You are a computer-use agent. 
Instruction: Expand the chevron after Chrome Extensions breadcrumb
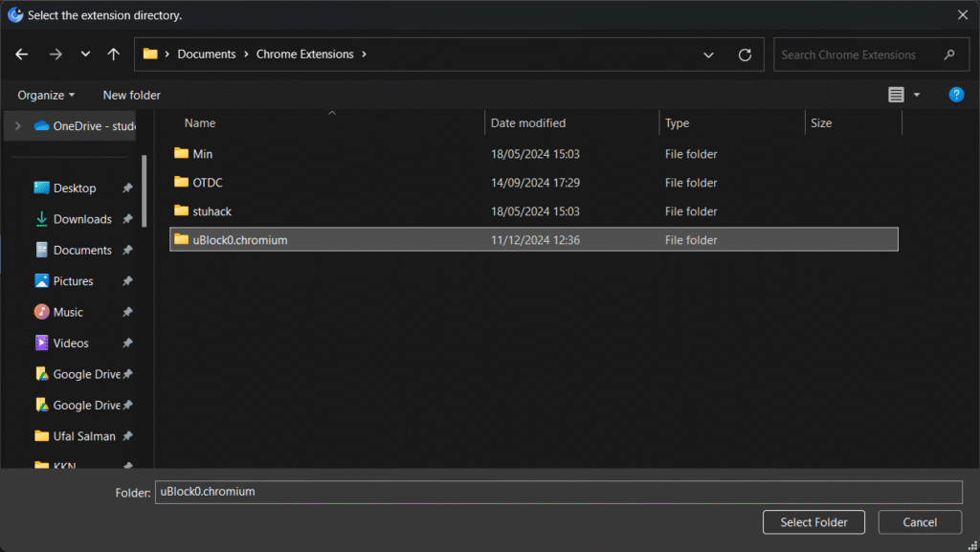click(364, 55)
